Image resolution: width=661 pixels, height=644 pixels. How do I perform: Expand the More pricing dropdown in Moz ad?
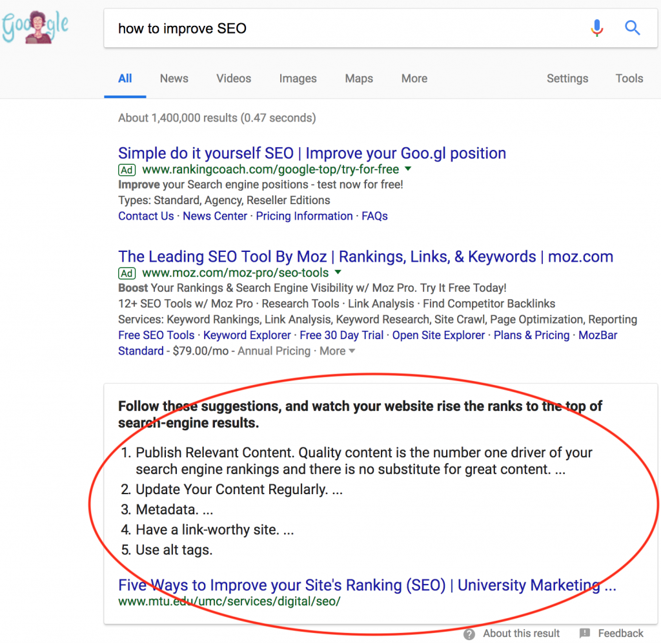click(337, 351)
